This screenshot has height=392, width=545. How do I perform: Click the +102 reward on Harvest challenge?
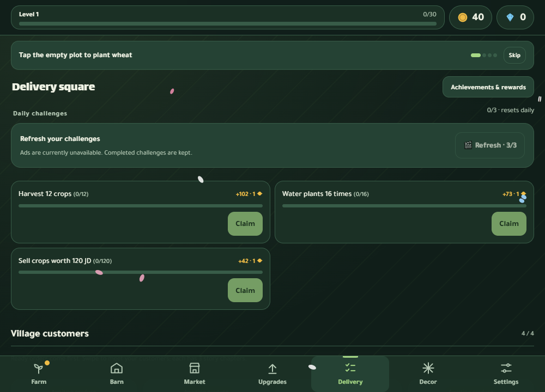click(249, 194)
